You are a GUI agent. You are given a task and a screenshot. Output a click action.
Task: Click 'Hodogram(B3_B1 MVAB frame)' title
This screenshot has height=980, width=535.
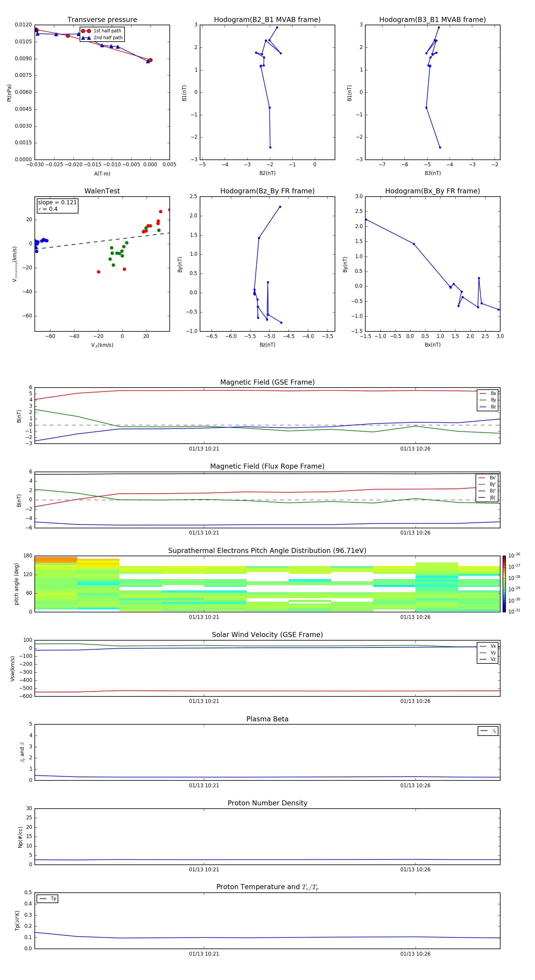coord(432,20)
